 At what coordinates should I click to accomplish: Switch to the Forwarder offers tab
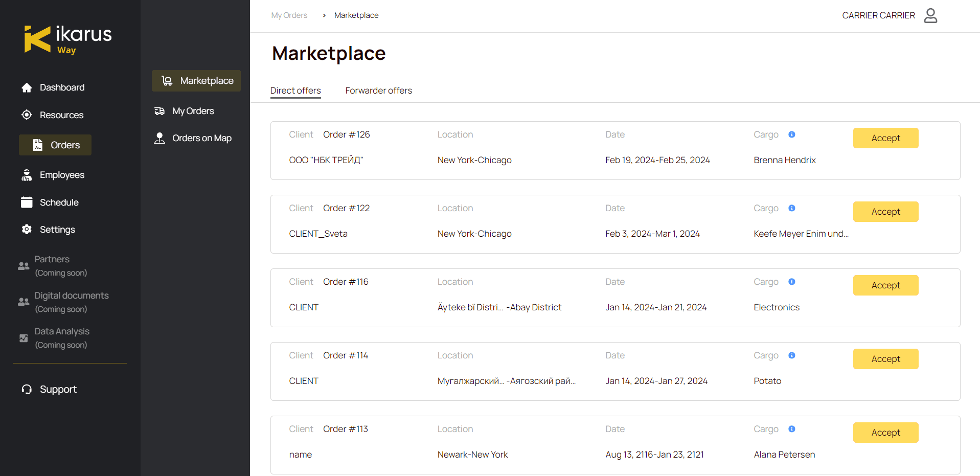[378, 90]
